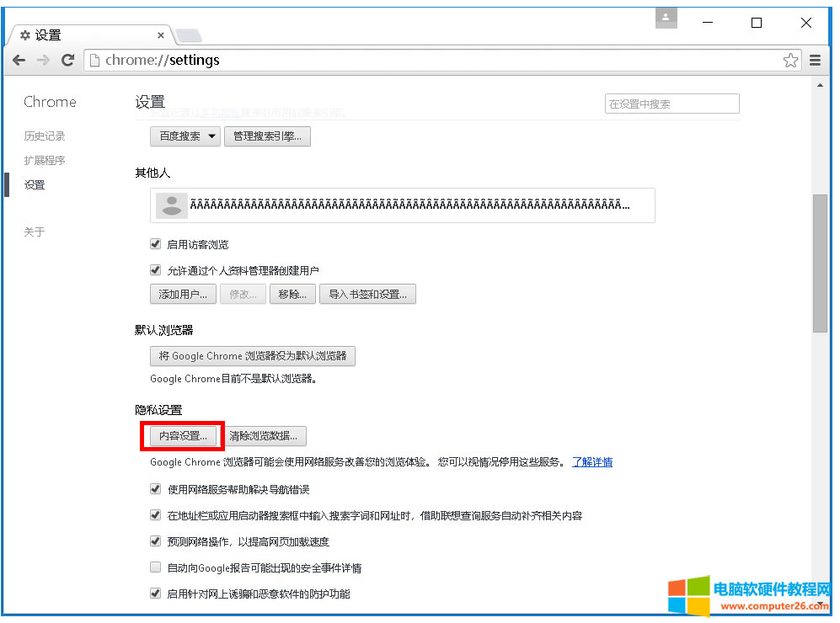Click the user avatar in 其他人 section
This screenshot has height=623, width=840.
pos(171,205)
